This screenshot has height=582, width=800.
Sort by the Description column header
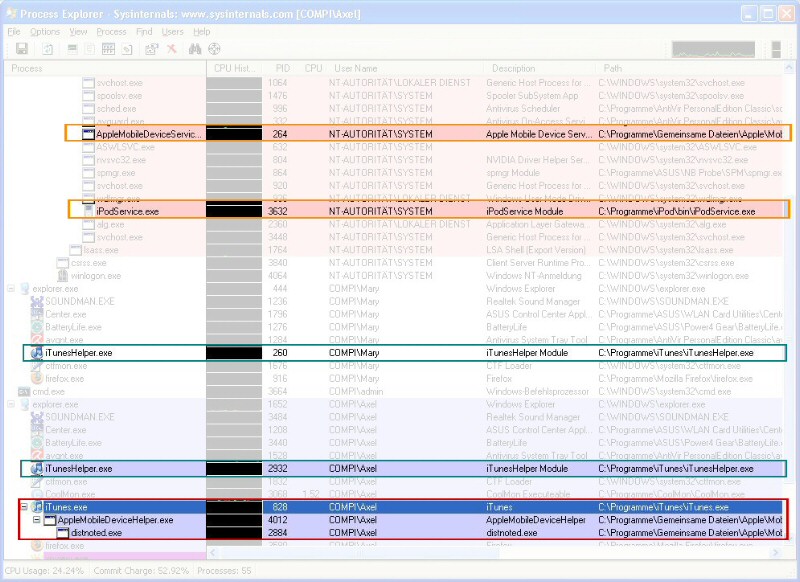539,68
